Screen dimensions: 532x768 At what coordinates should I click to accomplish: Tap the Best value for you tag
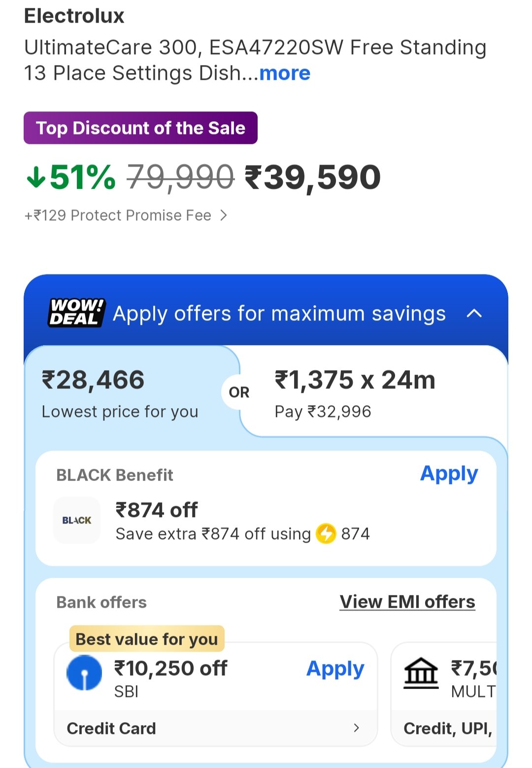pyautogui.click(x=147, y=639)
